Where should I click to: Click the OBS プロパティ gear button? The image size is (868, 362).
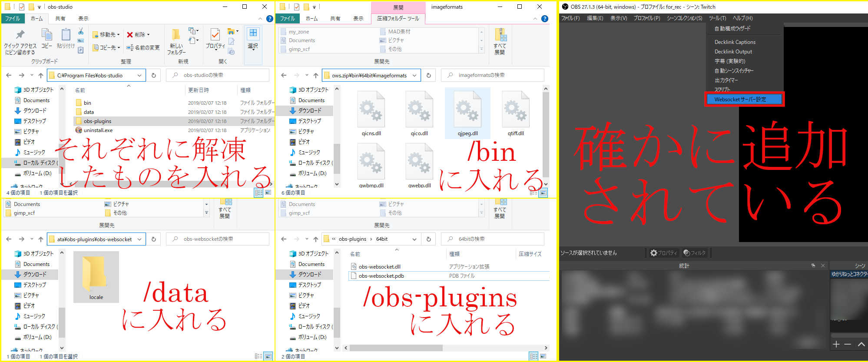coord(664,252)
